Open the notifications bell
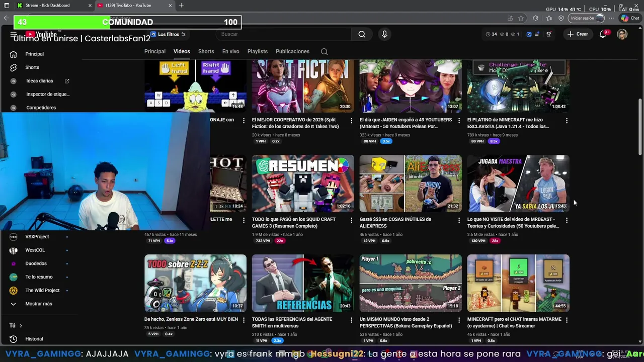The image size is (644, 362). [603, 34]
